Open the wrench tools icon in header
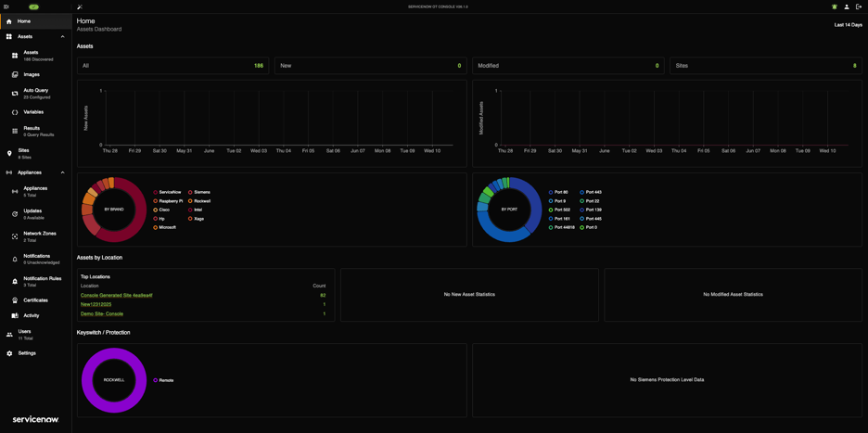868x433 pixels. (80, 6)
